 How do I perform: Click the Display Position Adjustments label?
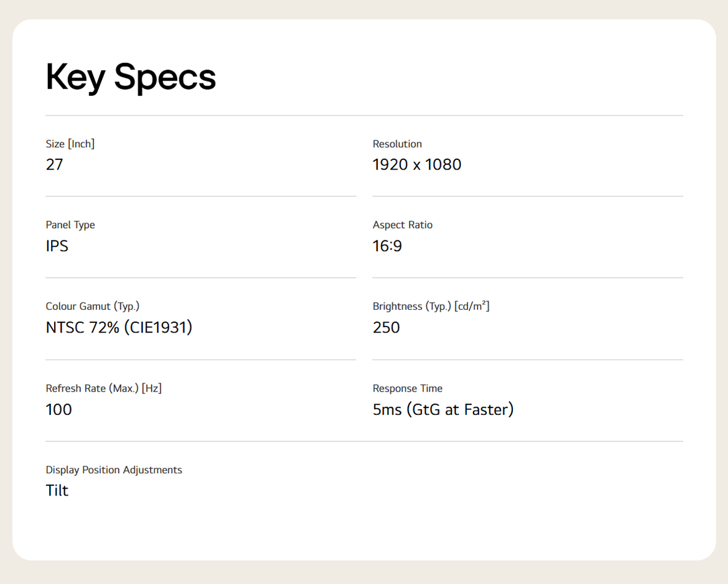(114, 470)
